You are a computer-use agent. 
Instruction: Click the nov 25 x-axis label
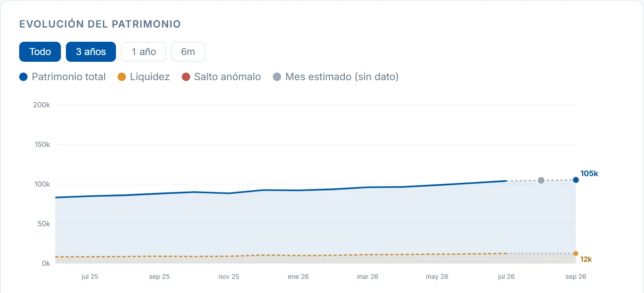tap(229, 277)
